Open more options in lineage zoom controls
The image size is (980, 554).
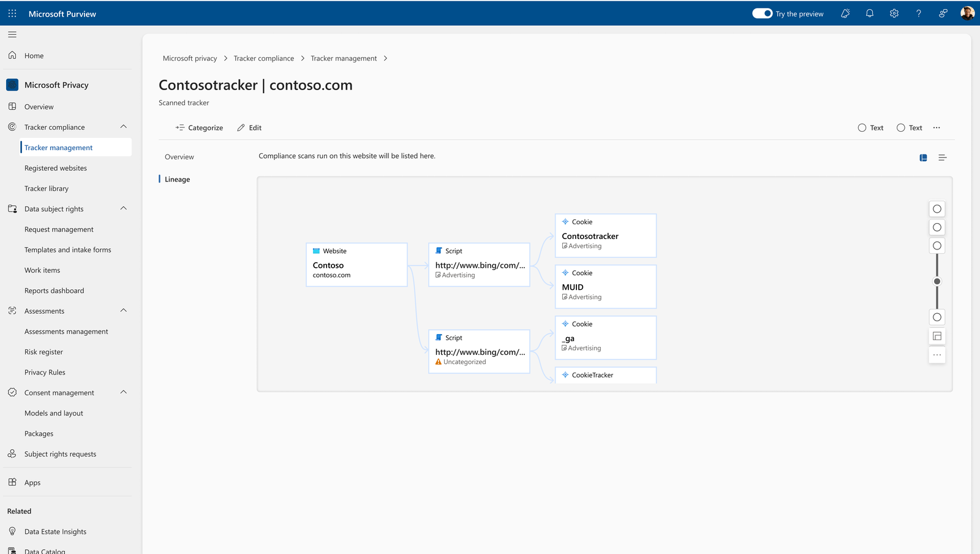(x=937, y=355)
